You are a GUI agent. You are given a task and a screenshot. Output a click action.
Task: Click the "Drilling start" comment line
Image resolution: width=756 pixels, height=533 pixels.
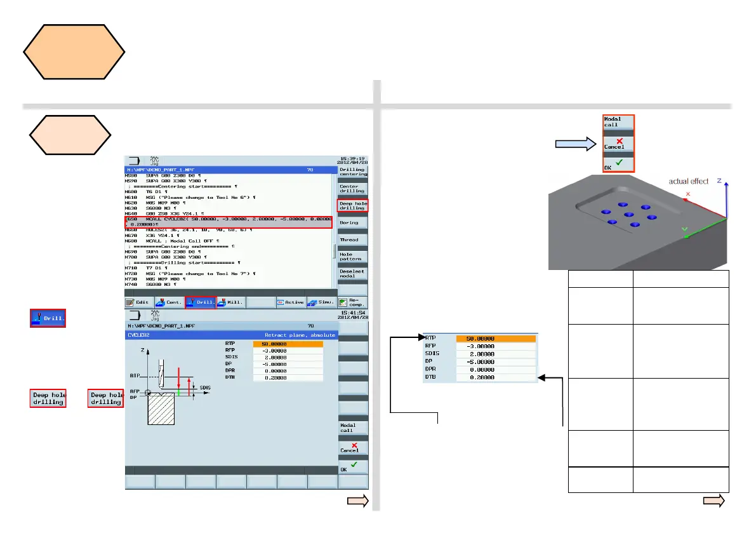(x=184, y=263)
